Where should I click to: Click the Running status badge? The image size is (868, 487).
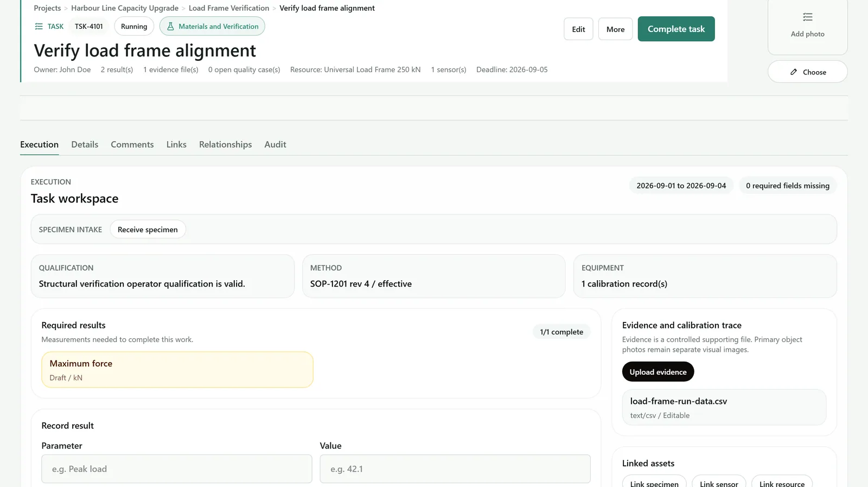click(x=134, y=27)
